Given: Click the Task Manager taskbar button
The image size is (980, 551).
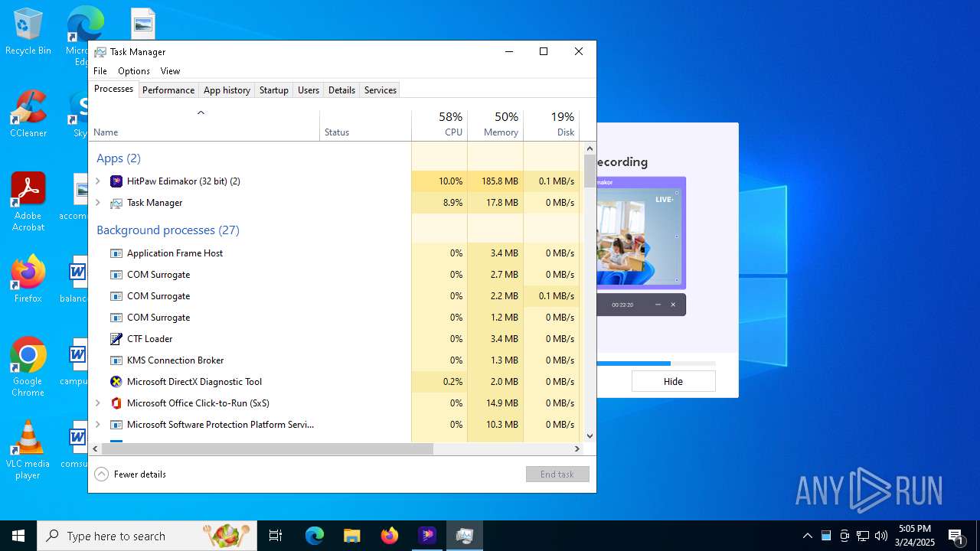Looking at the screenshot, I should coord(465,536).
